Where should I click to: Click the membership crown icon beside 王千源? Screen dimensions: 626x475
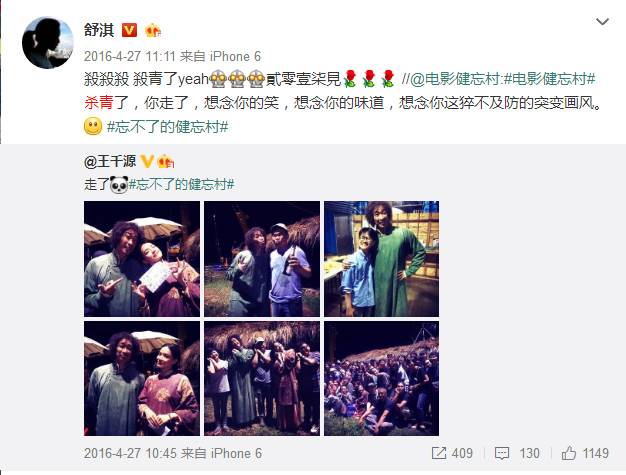click(x=166, y=161)
